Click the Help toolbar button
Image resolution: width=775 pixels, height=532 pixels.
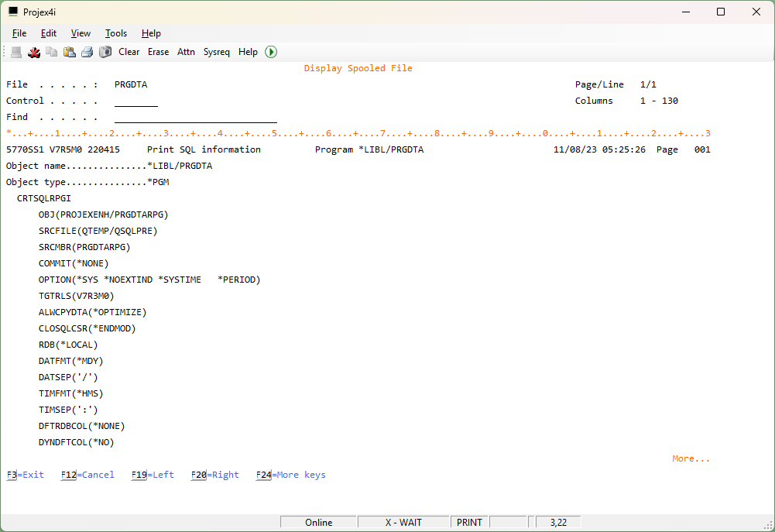coord(248,52)
